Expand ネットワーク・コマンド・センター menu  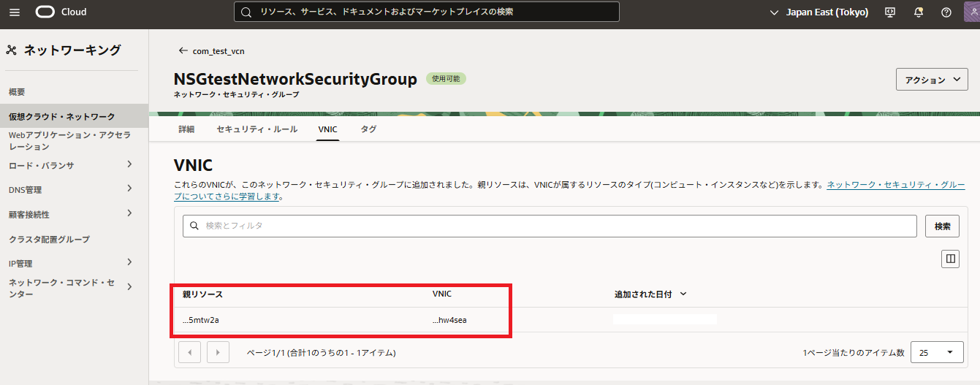[x=129, y=287]
